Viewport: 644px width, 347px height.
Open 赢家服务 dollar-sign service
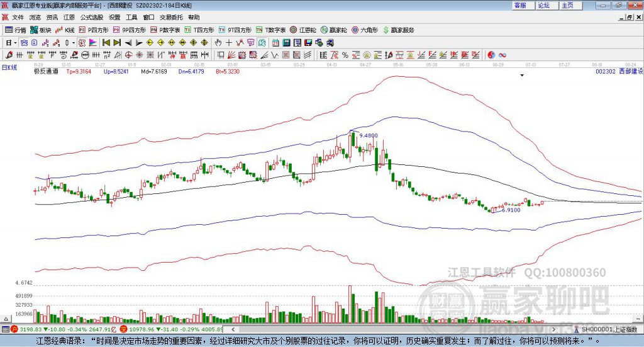click(398, 30)
